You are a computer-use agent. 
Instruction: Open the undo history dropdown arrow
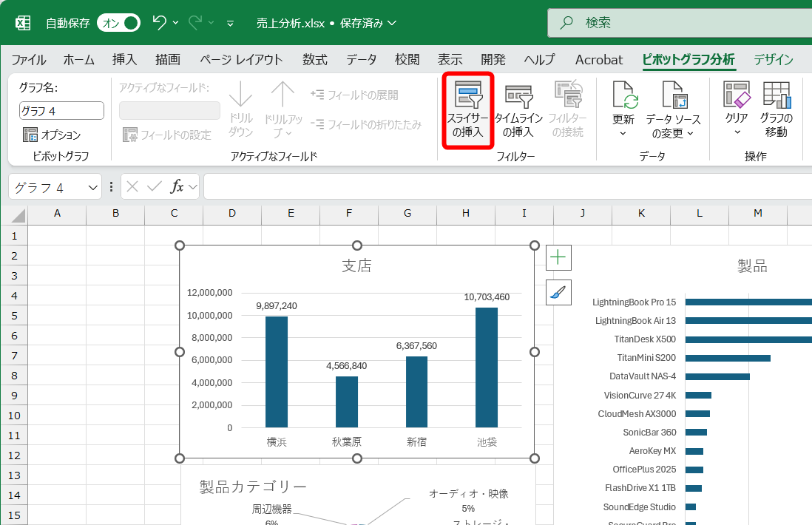(x=175, y=23)
